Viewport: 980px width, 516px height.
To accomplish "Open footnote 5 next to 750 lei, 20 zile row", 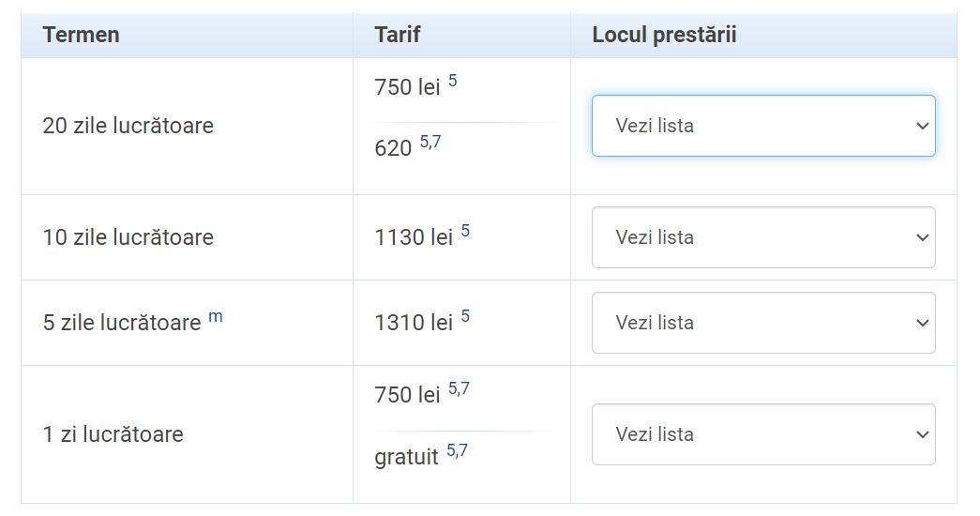I will [x=453, y=81].
